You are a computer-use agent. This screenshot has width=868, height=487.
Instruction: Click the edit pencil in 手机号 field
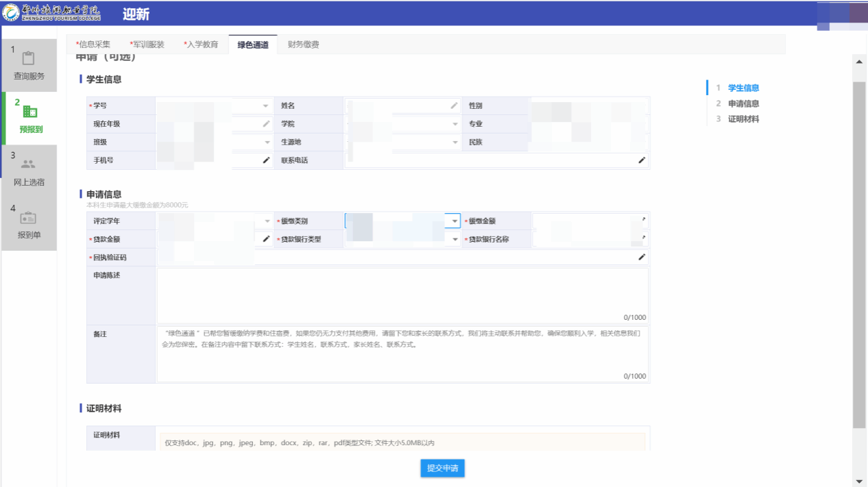point(267,160)
